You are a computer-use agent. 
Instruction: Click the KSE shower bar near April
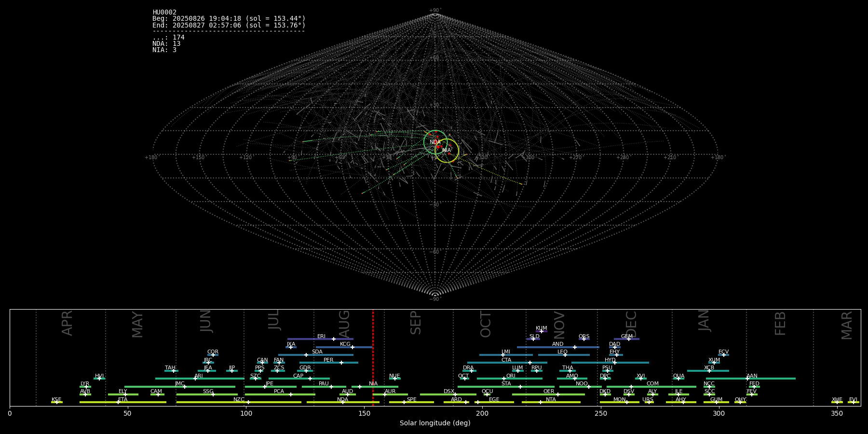pyautogui.click(x=57, y=402)
